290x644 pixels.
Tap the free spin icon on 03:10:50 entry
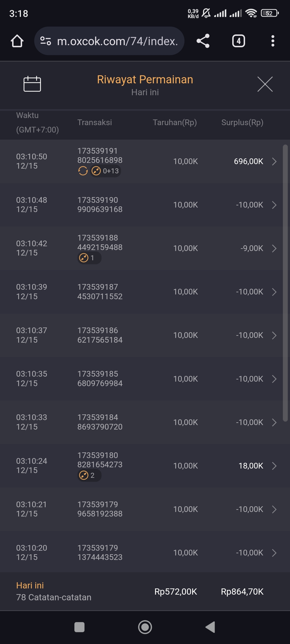(83, 171)
